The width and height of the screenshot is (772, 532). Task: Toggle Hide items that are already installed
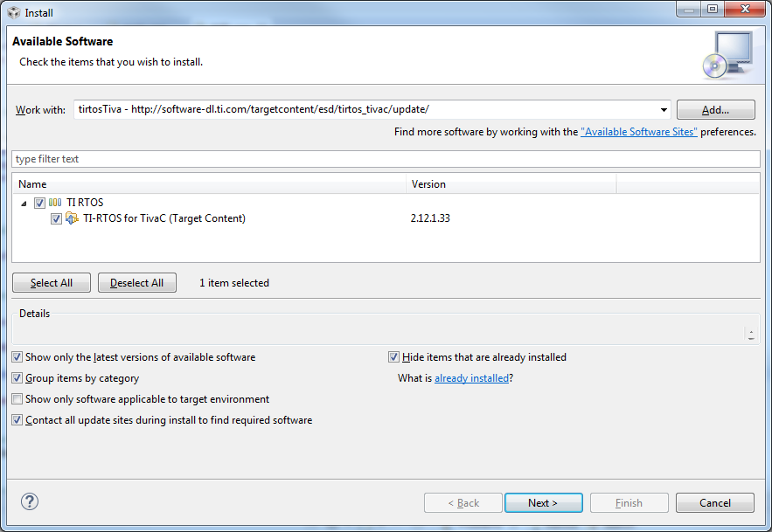pyautogui.click(x=394, y=357)
